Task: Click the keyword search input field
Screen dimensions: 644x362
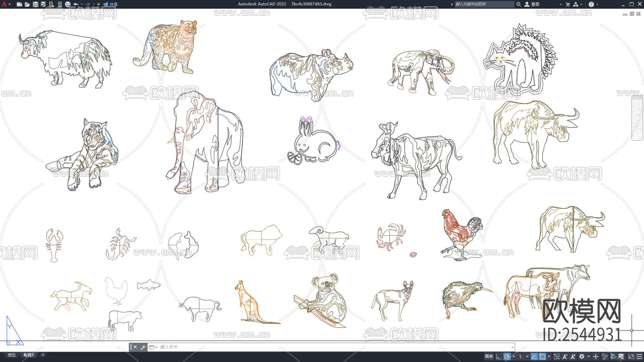Action: pos(484,4)
